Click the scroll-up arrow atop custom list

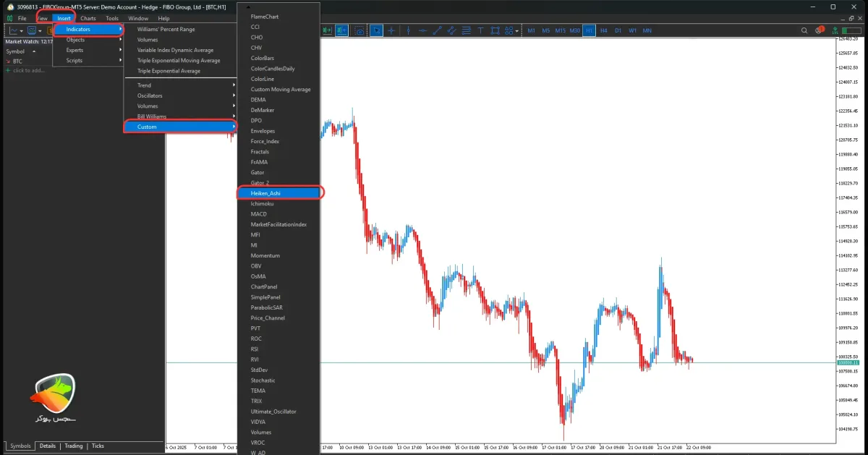249,7
